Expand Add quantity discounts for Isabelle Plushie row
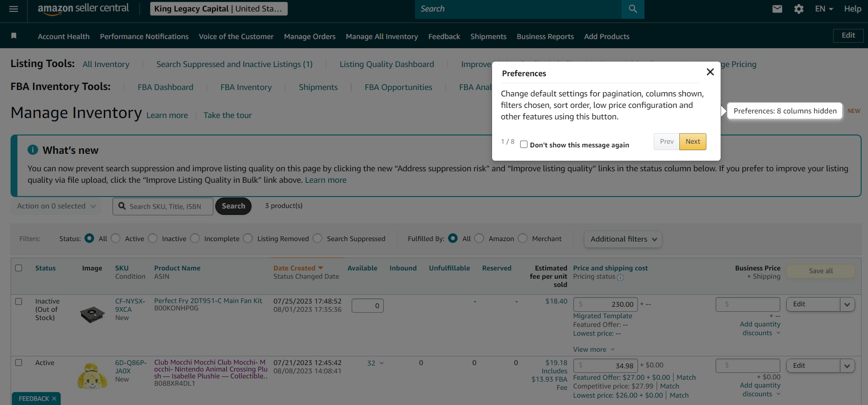This screenshot has width=868, height=405. pyautogui.click(x=761, y=389)
